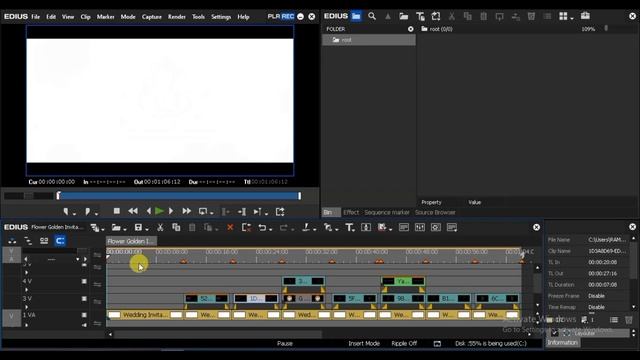This screenshot has width=640, height=360.
Task: Click Add Title icon in bin
Action: tap(420, 16)
